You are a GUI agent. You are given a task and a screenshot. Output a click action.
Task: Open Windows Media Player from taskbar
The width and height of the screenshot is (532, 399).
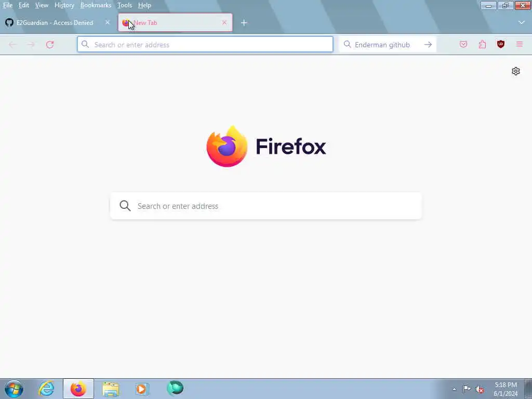click(x=142, y=389)
